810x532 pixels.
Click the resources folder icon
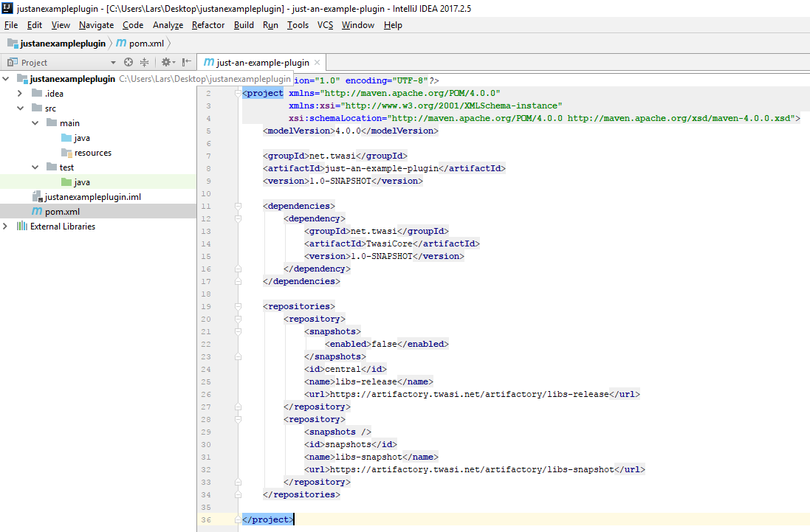point(66,153)
